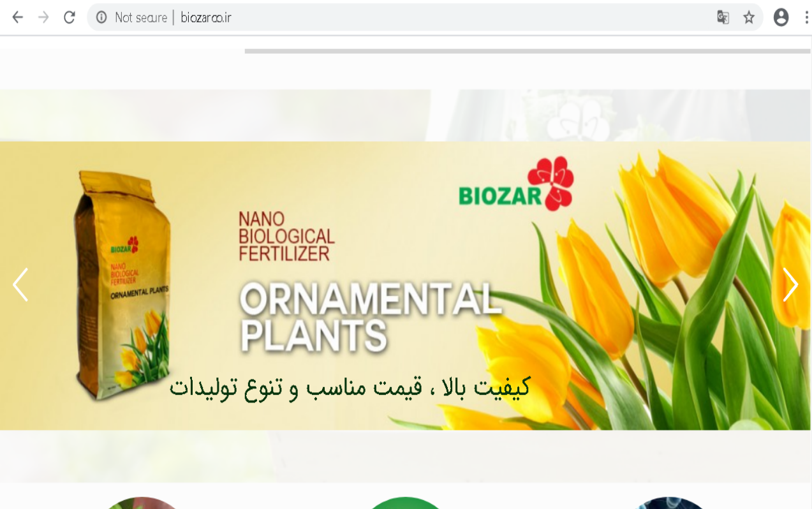
Task: Click the "Not secure" label
Action: click(141, 17)
